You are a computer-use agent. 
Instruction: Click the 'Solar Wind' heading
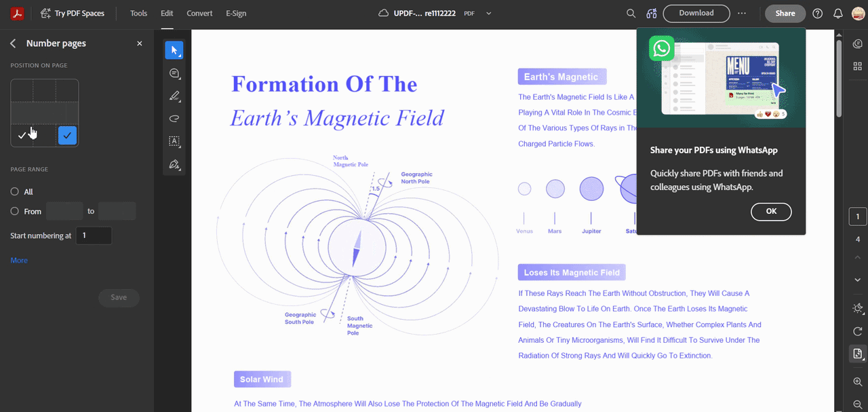(x=262, y=379)
